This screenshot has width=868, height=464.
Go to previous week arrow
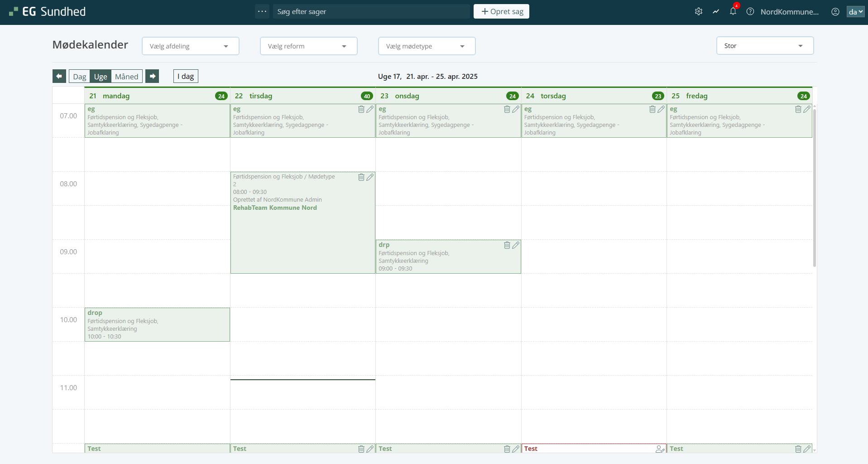(x=59, y=76)
